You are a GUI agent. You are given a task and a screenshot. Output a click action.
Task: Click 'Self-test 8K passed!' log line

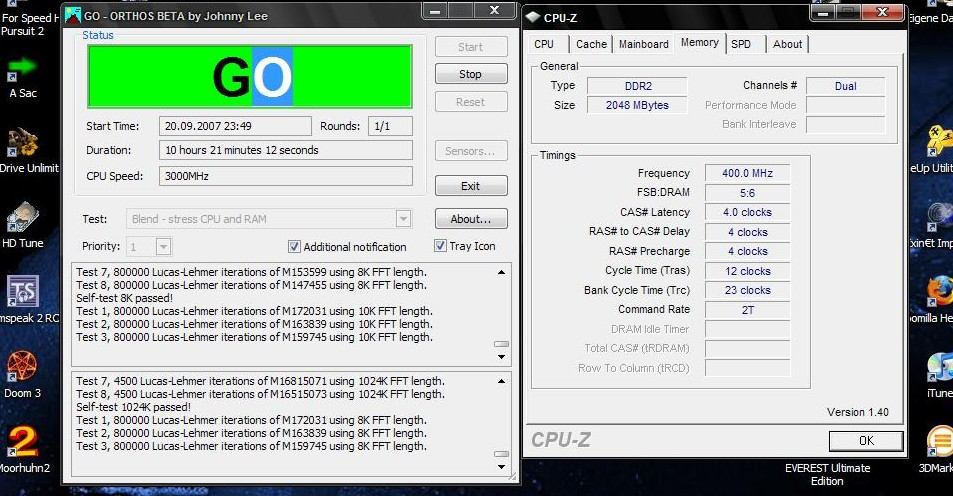tap(125, 298)
